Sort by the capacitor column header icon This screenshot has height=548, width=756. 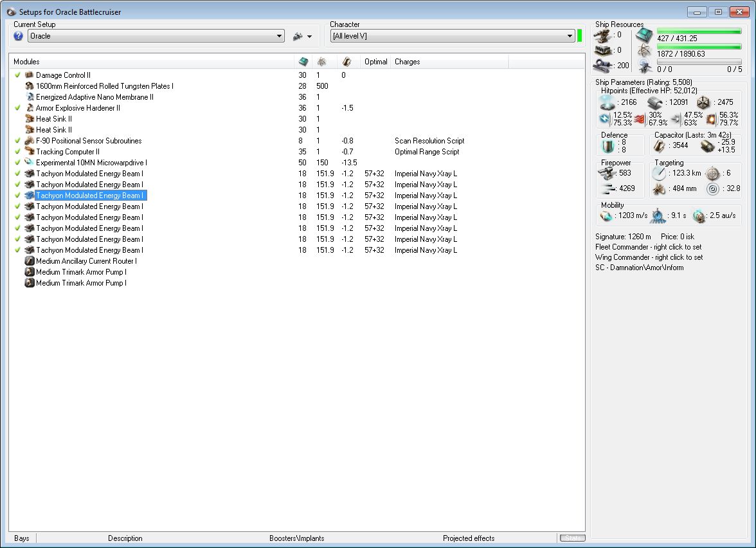click(x=346, y=62)
